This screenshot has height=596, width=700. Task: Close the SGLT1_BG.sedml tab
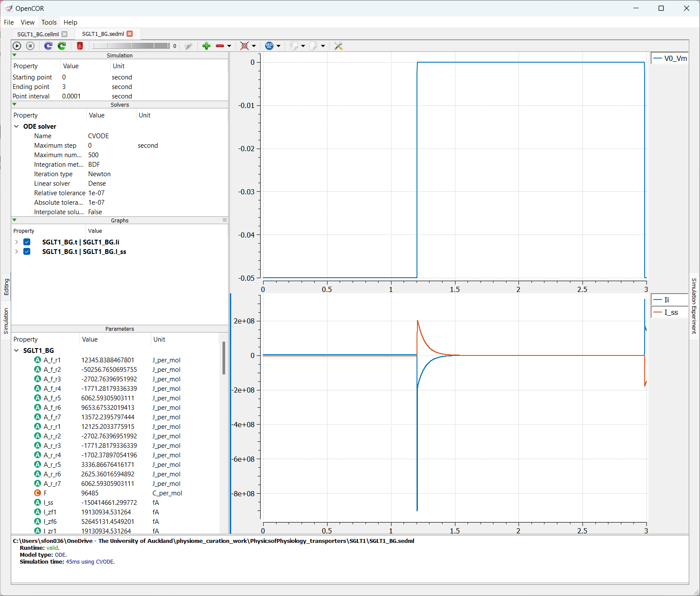point(130,34)
